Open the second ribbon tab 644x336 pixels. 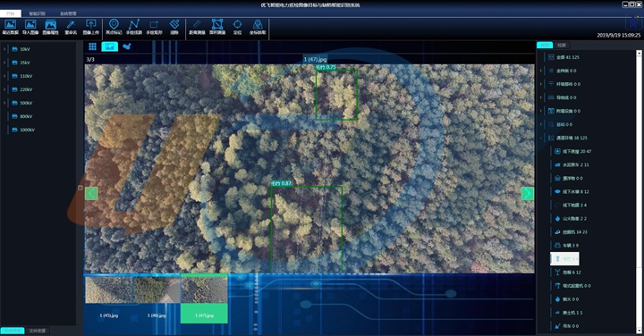pos(37,13)
